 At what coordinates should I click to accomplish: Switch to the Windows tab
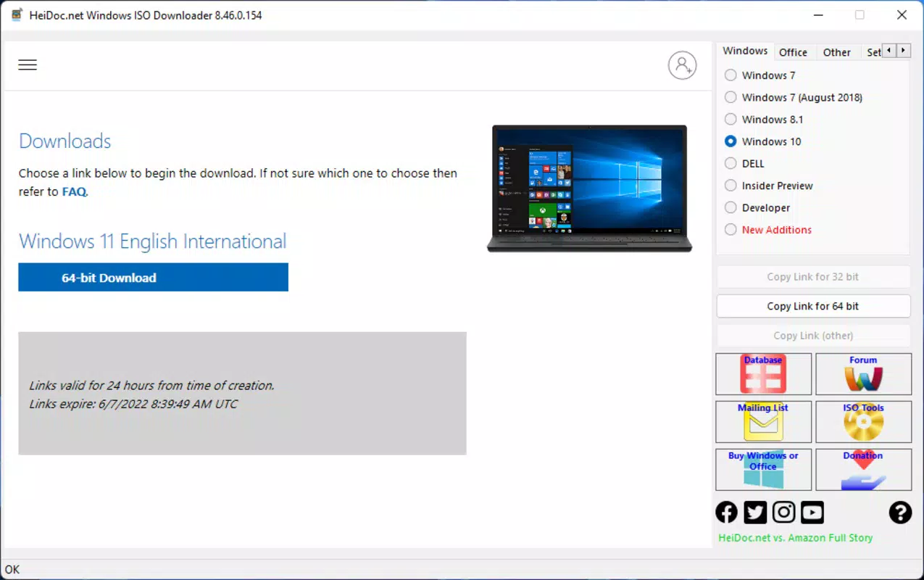pyautogui.click(x=745, y=51)
